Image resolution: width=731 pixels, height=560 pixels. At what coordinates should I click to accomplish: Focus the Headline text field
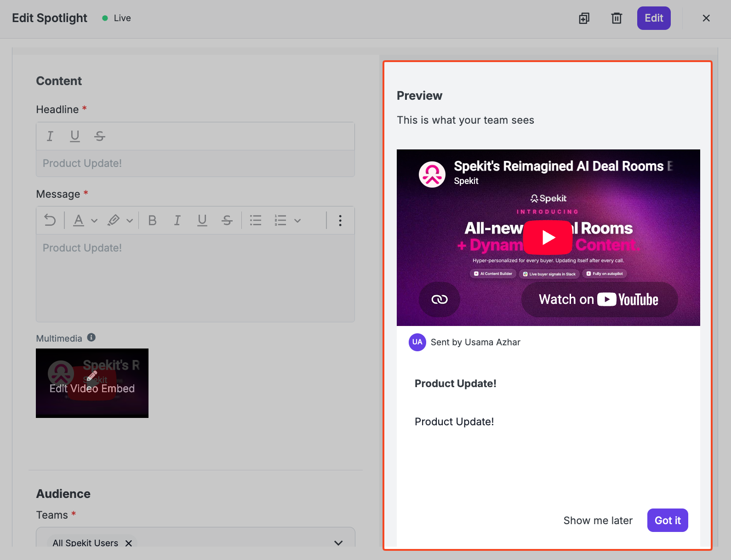pos(195,164)
